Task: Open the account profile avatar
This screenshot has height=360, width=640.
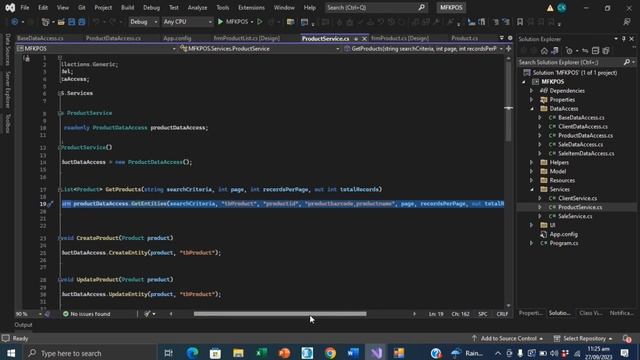Action: coord(562,8)
